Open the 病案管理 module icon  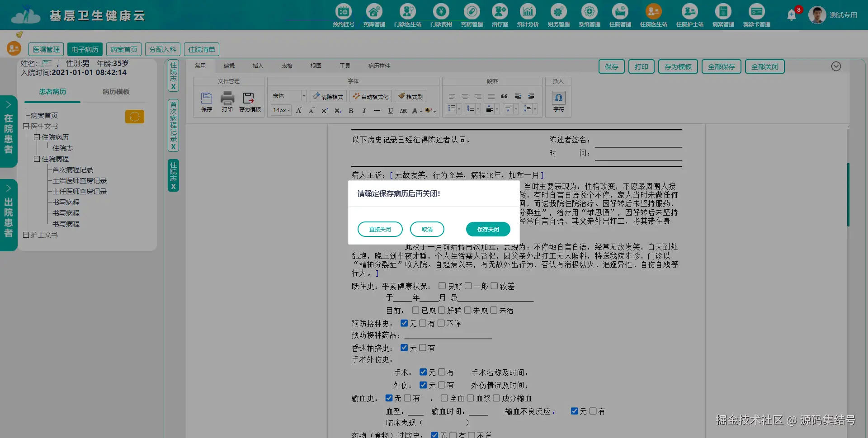click(723, 11)
